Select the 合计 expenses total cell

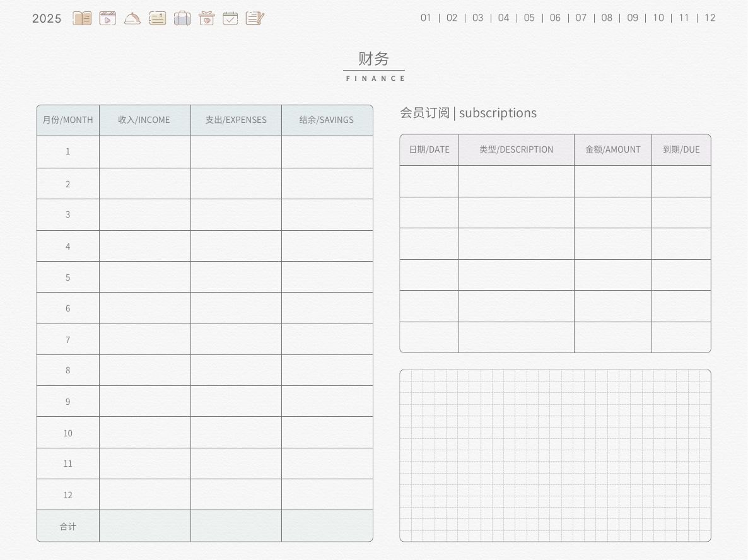[236, 526]
